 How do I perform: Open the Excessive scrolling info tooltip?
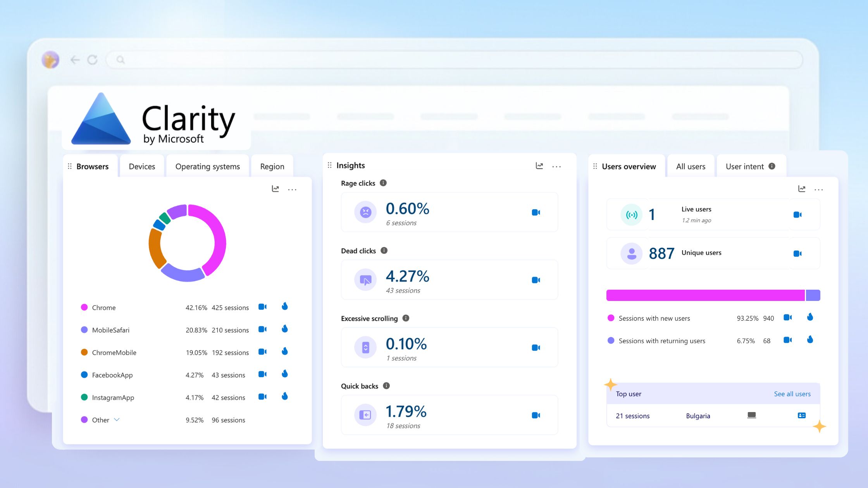tap(405, 318)
